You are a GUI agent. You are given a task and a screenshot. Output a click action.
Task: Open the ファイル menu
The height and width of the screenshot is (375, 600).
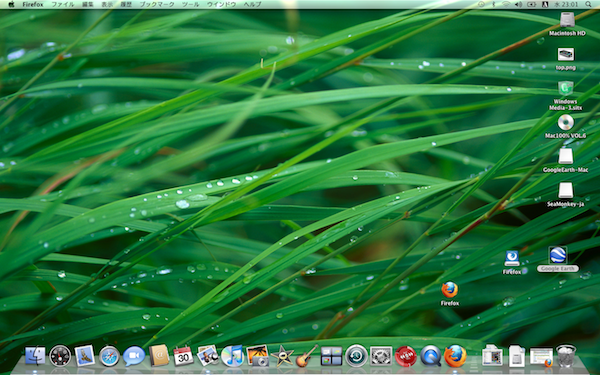[x=62, y=5]
